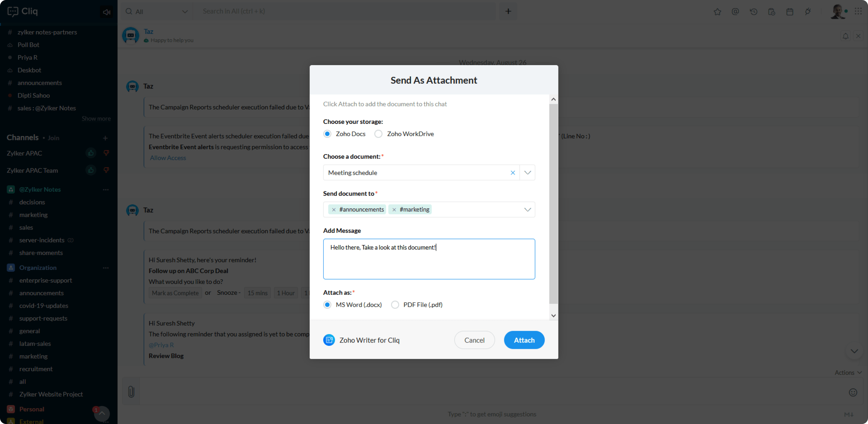This screenshot has height=424, width=868.
Task: Click the notification bell in Taz chat header
Action: click(x=845, y=36)
